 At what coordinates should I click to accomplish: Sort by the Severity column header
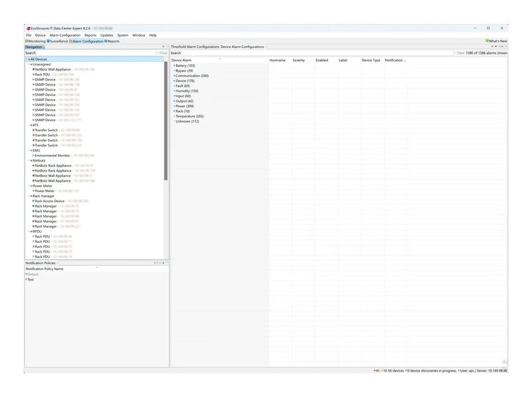click(x=299, y=61)
